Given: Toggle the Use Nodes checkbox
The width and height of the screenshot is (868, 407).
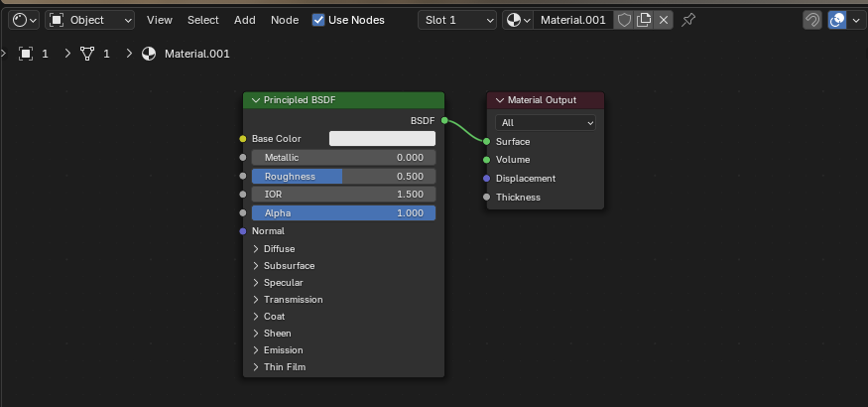Looking at the screenshot, I should [317, 20].
